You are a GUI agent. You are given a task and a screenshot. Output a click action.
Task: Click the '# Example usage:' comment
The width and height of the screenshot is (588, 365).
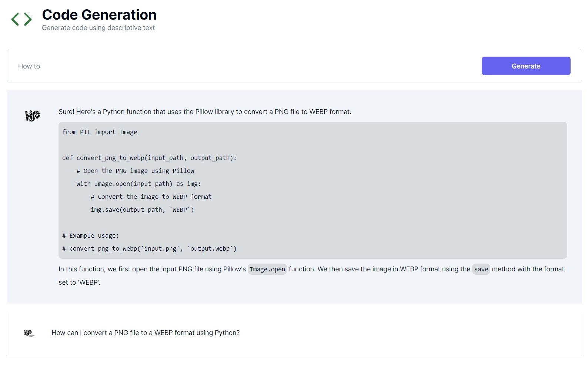(90, 236)
